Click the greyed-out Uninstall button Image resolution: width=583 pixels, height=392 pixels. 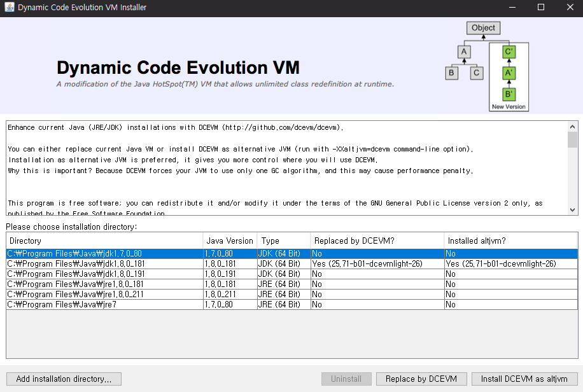(346, 379)
